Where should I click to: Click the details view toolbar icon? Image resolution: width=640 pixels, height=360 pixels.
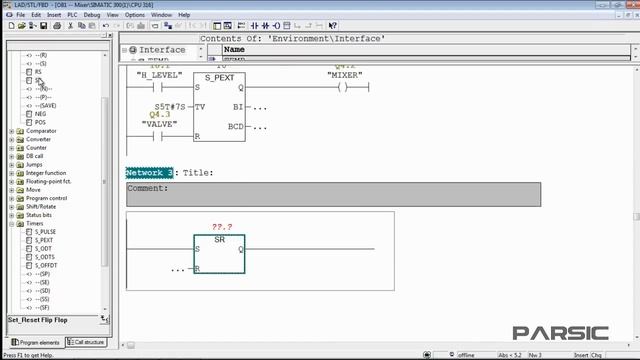228,26
